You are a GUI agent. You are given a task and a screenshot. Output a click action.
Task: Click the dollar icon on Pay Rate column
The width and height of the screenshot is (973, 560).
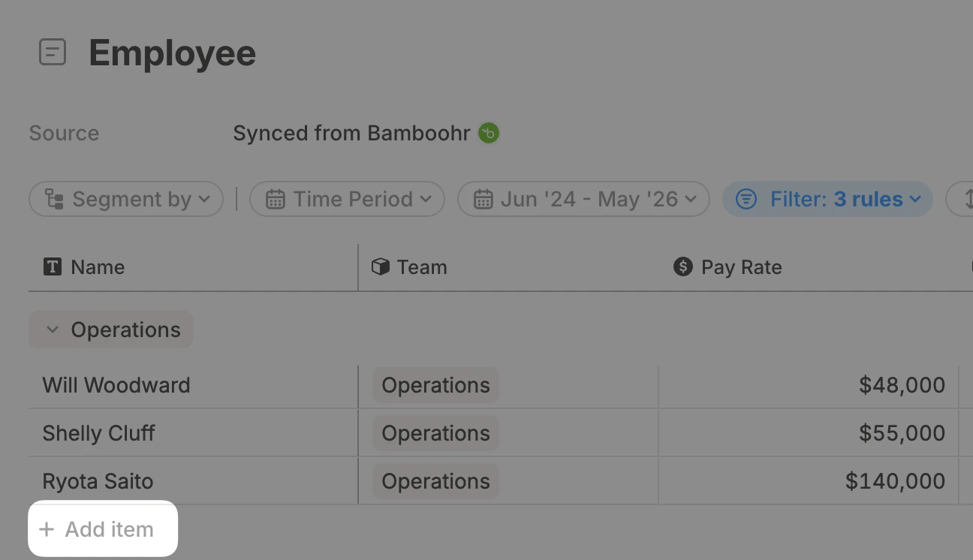click(682, 266)
